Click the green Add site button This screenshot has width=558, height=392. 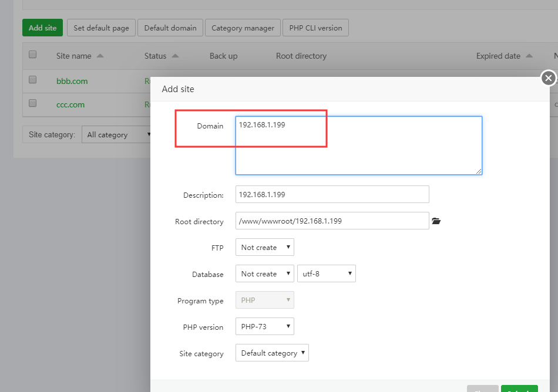click(42, 28)
